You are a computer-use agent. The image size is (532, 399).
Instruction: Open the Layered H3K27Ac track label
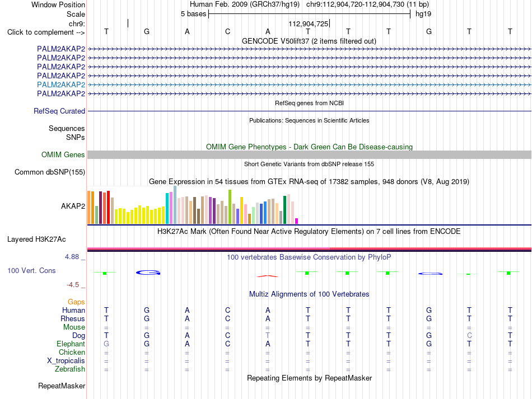[36, 240]
